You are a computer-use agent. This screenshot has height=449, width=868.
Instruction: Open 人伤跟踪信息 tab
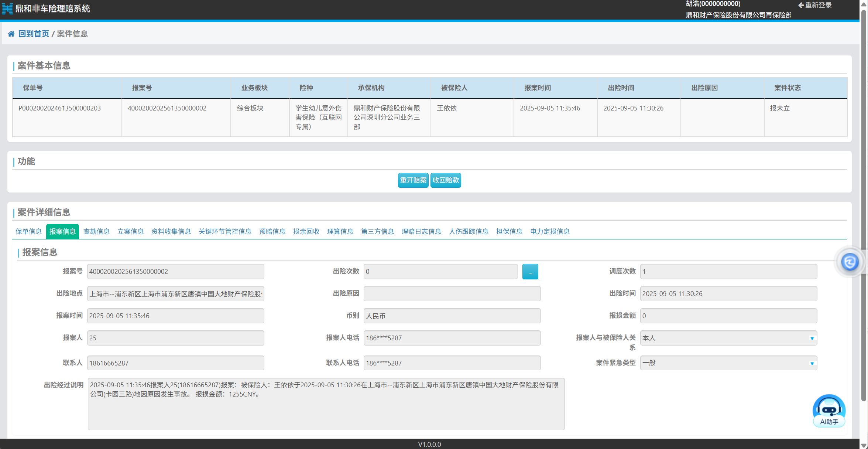[x=469, y=232]
